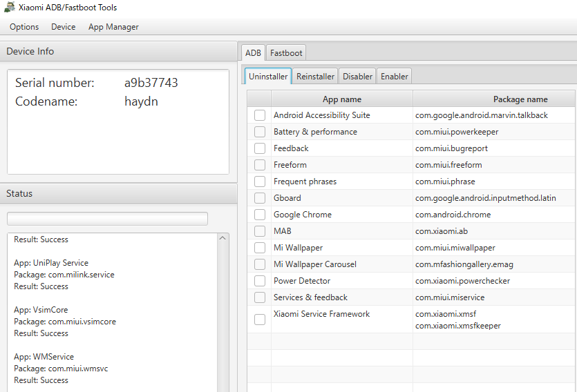577x392 pixels.
Task: Click log line App: VsimCore
Action: coord(41,310)
